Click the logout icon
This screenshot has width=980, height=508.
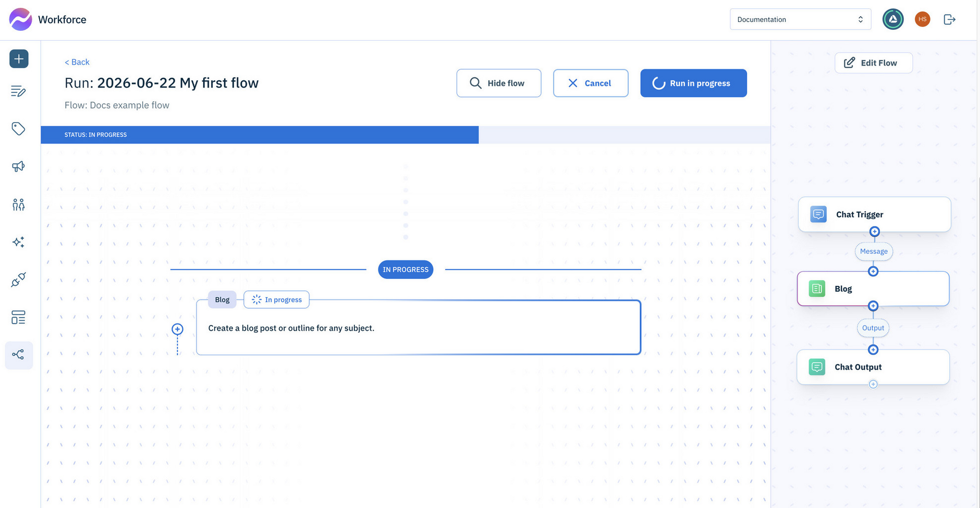950,19
